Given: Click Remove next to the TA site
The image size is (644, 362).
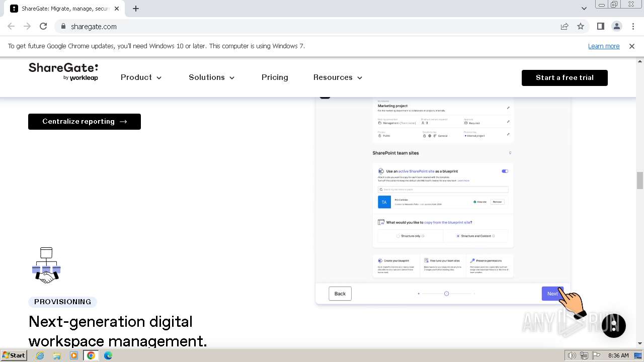Looking at the screenshot, I should (497, 202).
